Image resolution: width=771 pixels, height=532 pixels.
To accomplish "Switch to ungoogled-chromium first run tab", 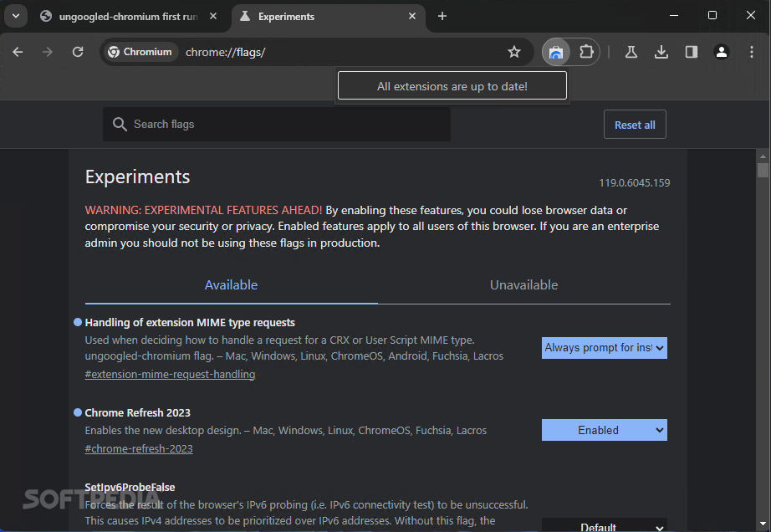I will click(128, 17).
